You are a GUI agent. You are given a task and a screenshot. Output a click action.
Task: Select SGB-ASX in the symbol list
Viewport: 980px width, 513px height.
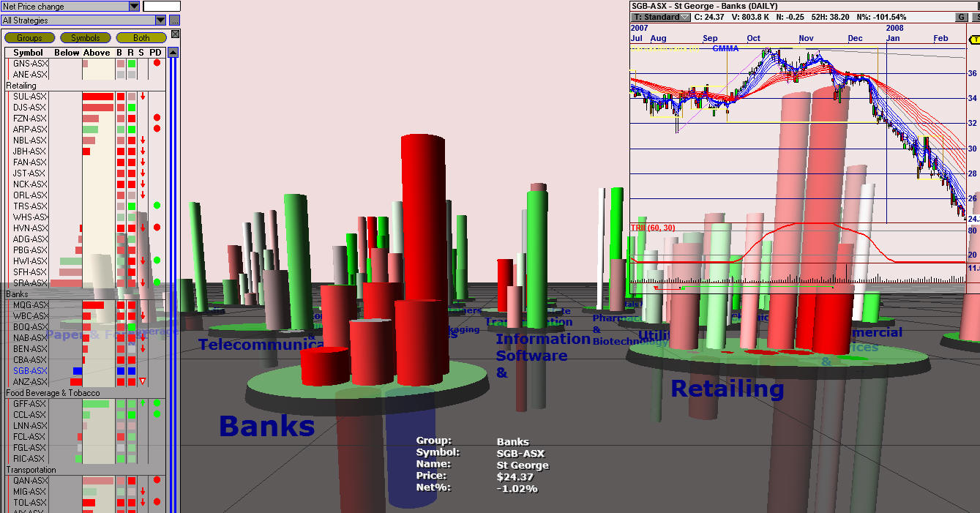30,371
